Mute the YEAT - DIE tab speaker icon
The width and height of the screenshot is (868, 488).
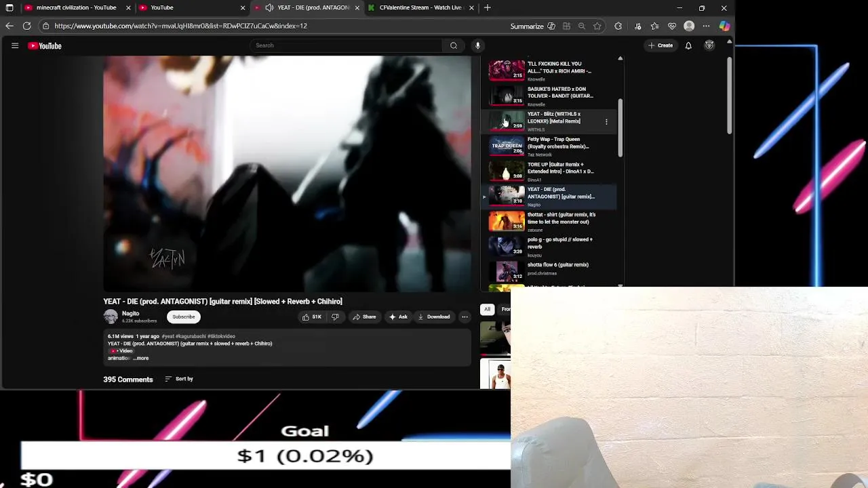click(x=269, y=7)
